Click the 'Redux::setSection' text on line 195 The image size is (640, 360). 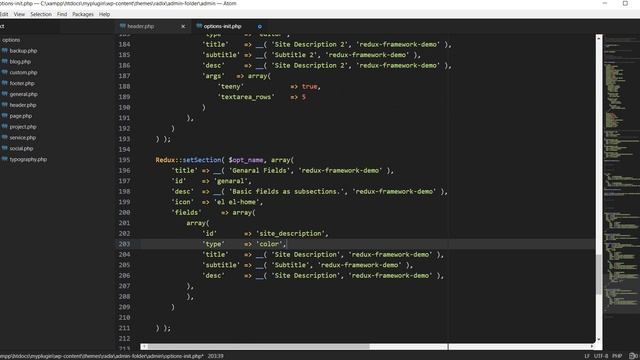point(188,160)
